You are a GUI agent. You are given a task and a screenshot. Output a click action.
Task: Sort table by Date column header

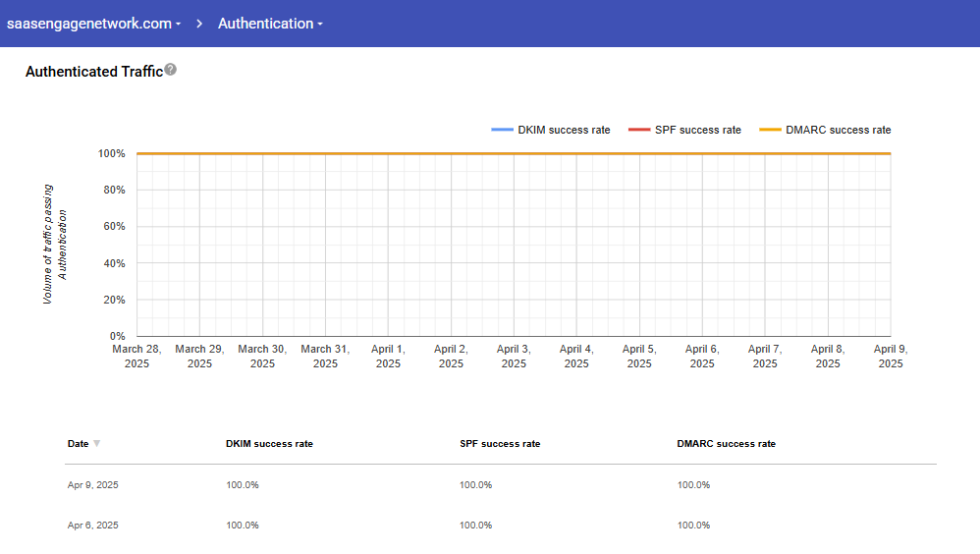(x=78, y=444)
